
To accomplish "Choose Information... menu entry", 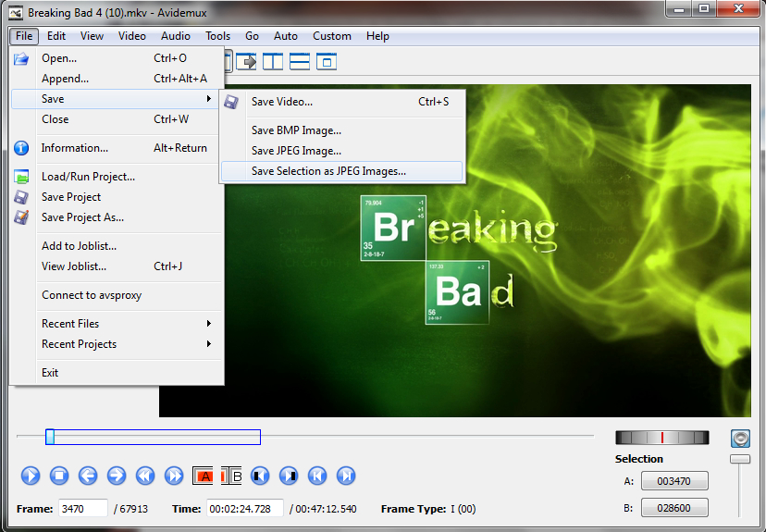I will coord(117,148).
